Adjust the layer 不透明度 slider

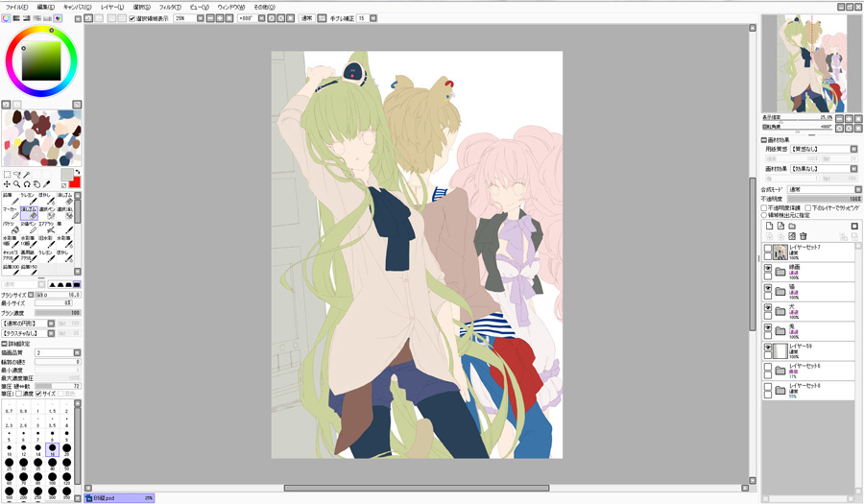(x=825, y=199)
